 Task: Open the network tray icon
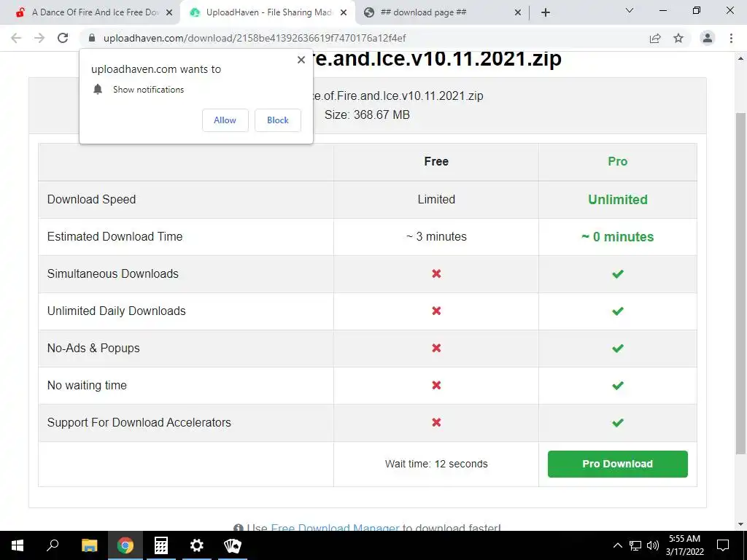(635, 545)
